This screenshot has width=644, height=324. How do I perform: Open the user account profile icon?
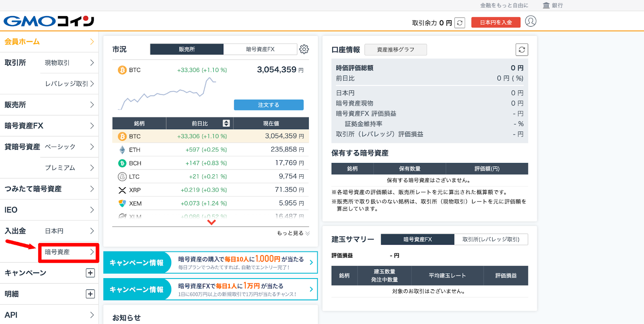(x=530, y=21)
